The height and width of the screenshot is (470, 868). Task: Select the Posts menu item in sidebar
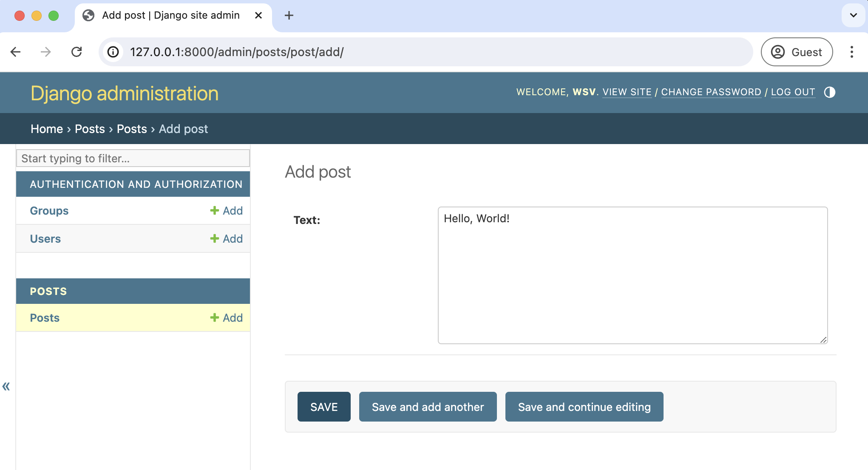click(x=45, y=318)
